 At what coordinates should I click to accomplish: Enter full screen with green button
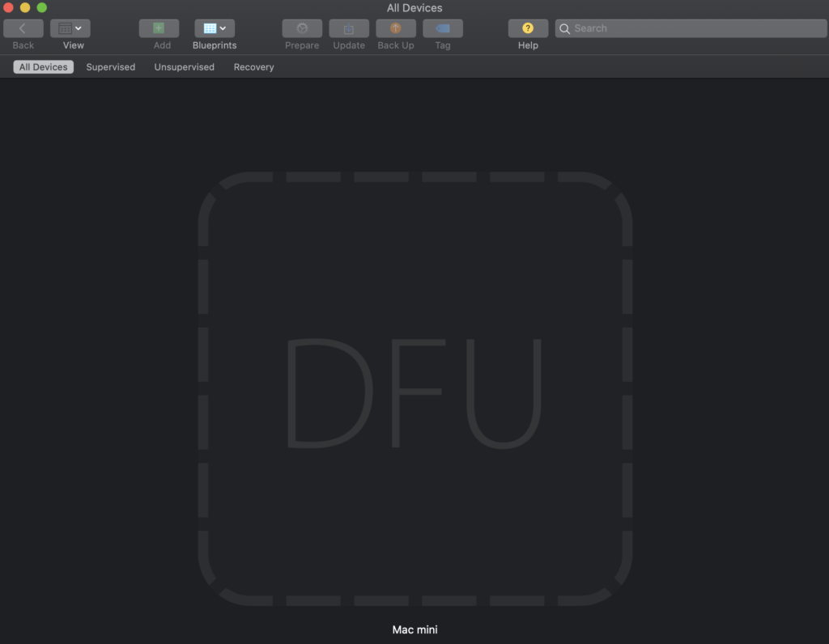(x=42, y=7)
